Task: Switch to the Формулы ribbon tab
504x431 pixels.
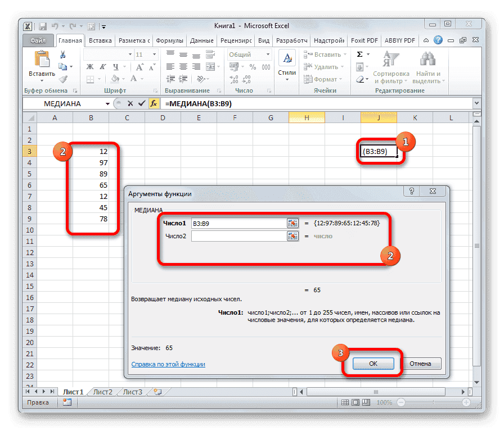Action: 170,40
